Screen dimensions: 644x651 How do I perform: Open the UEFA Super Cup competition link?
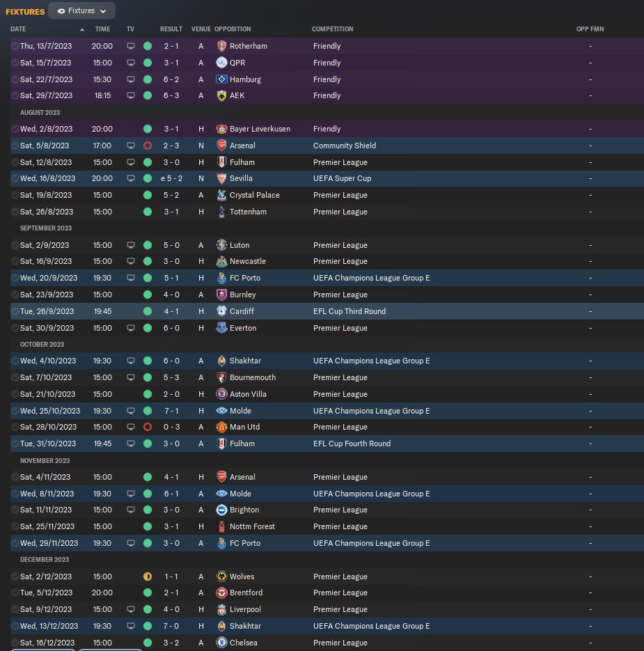click(x=342, y=178)
